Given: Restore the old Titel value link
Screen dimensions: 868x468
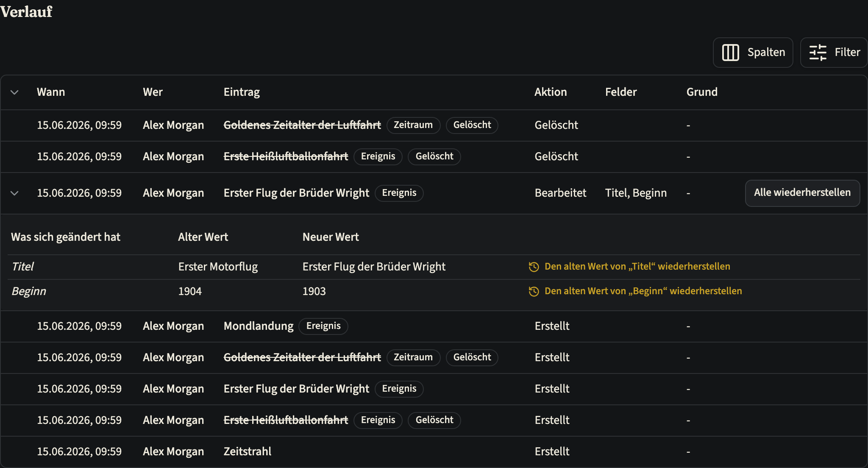Looking at the screenshot, I should pyautogui.click(x=637, y=267).
